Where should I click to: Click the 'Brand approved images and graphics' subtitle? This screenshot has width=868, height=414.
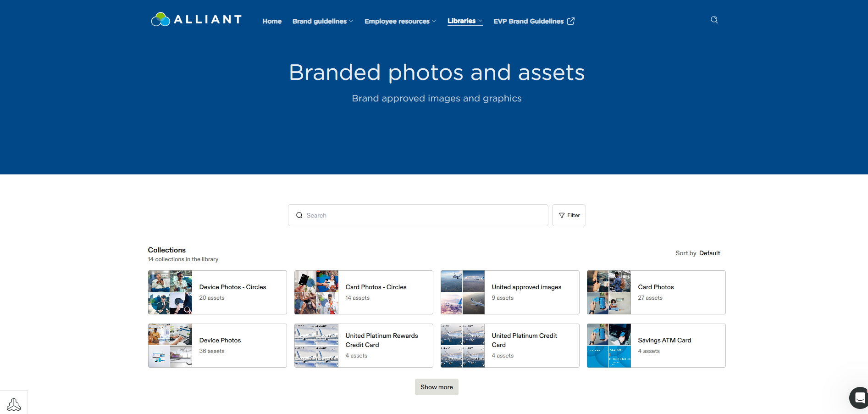pyautogui.click(x=437, y=98)
